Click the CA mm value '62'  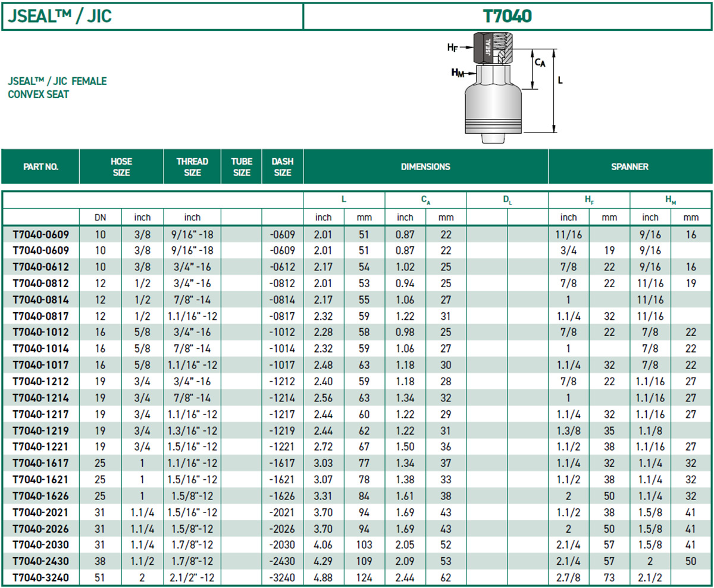[x=446, y=577]
